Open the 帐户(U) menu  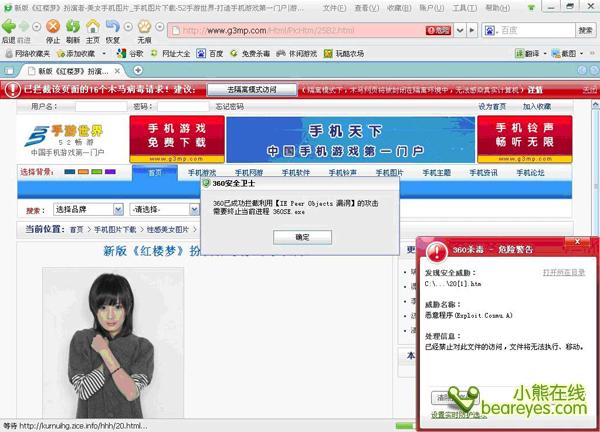(432, 8)
